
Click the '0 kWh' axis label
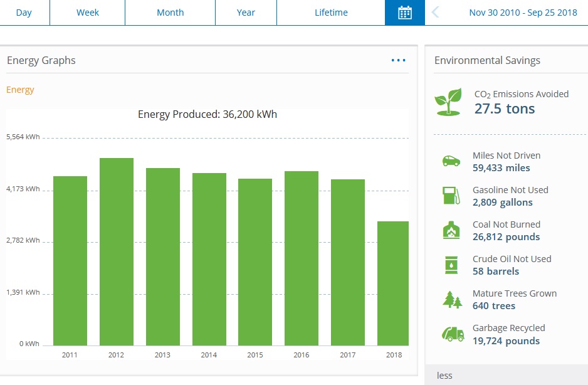coord(29,344)
